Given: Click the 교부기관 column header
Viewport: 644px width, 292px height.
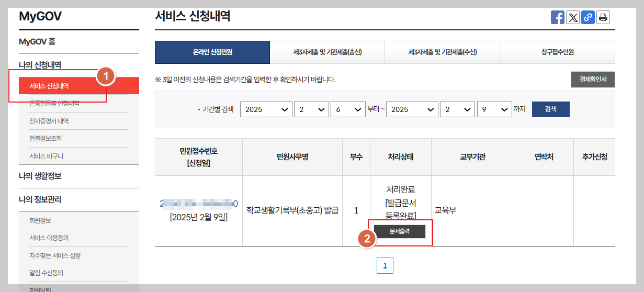Looking at the screenshot, I should [x=472, y=157].
